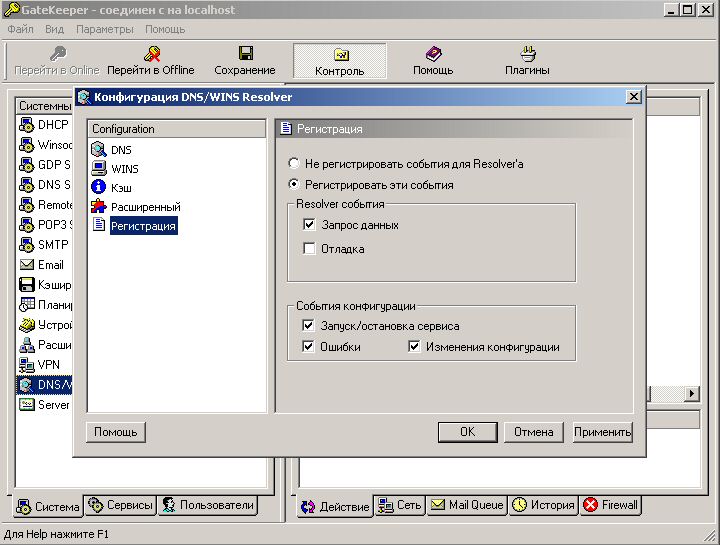Open the Контроль toolbar icon
720x545 pixels.
click(339, 55)
